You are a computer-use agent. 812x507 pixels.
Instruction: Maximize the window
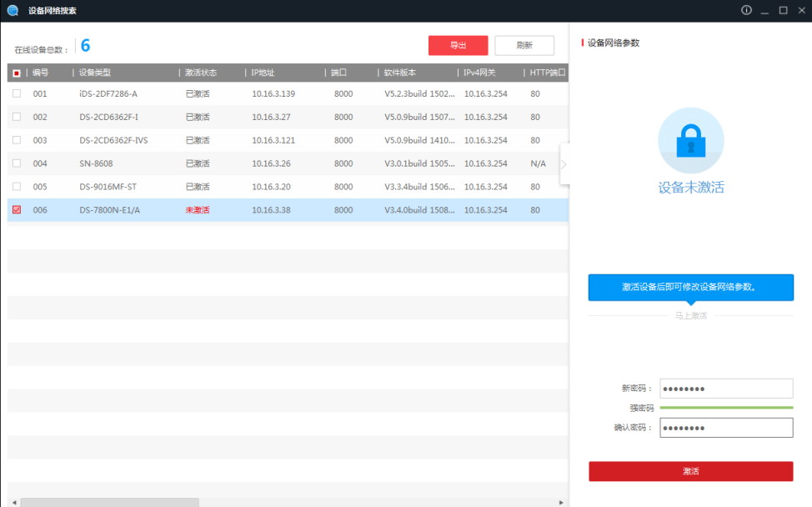(x=783, y=10)
